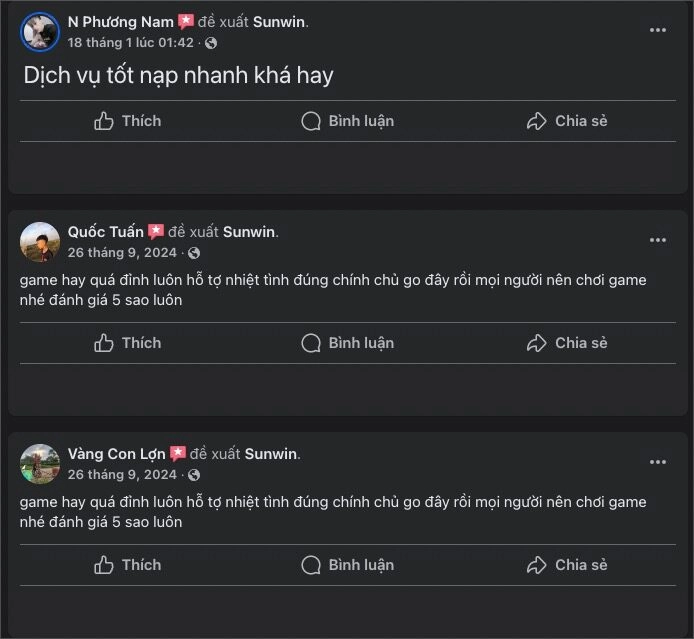
Task: Like N Phương Nam's review post
Action: click(127, 121)
